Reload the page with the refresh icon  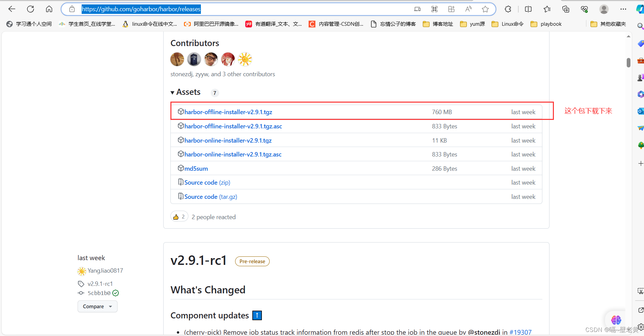tap(30, 9)
